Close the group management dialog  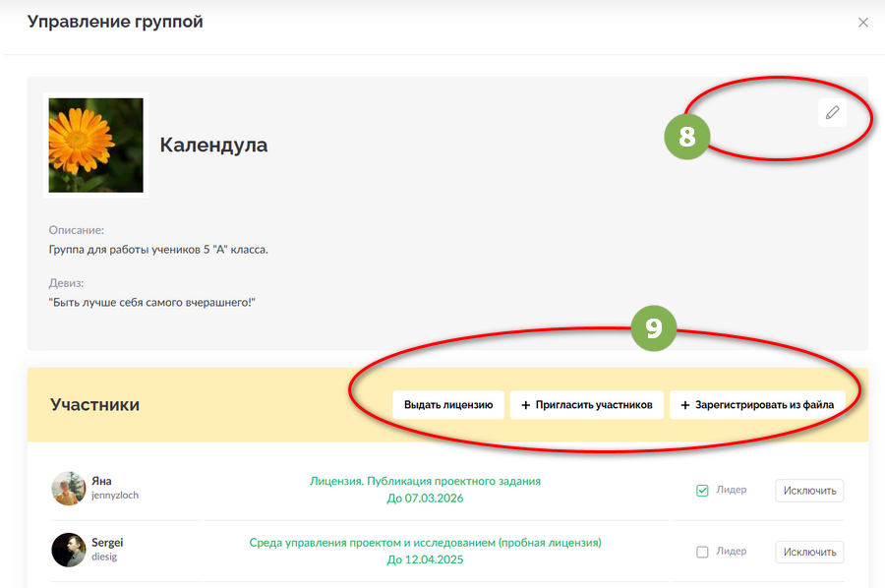tap(863, 23)
